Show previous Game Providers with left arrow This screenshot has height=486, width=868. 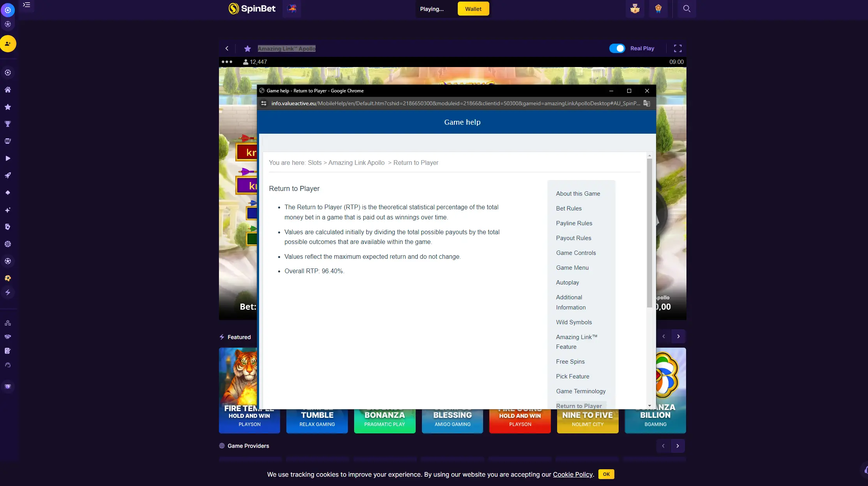663,446
